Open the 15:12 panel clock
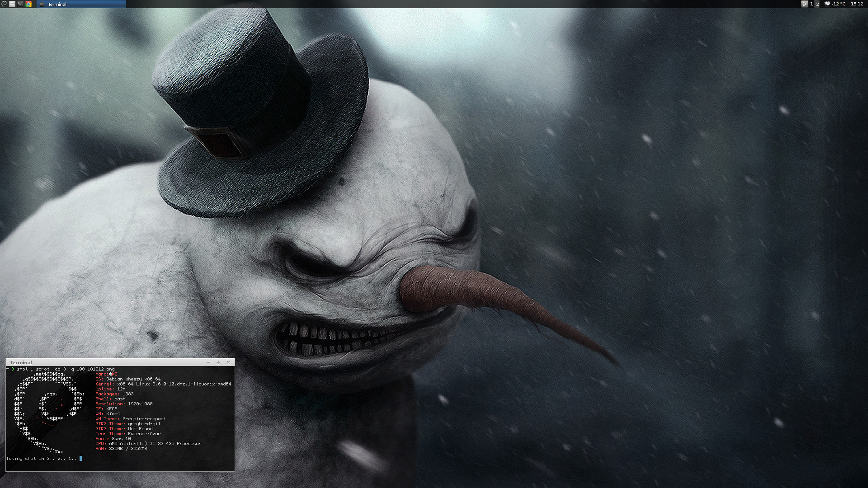 click(857, 4)
